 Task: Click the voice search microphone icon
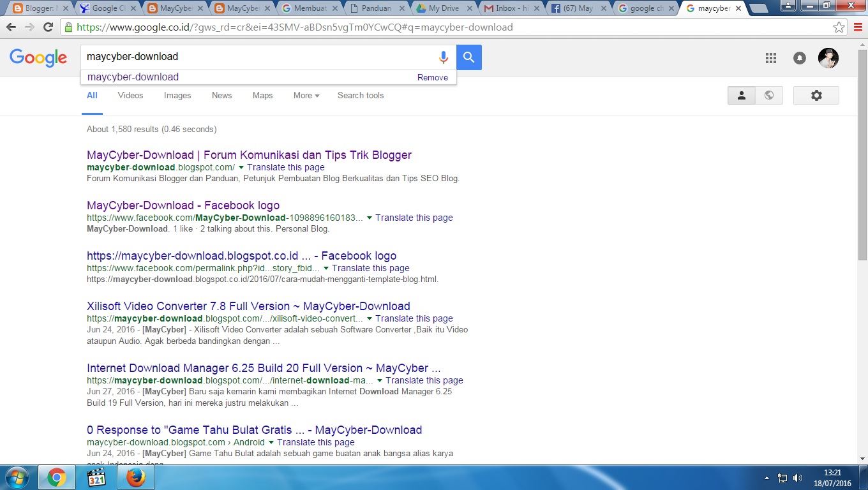point(443,57)
